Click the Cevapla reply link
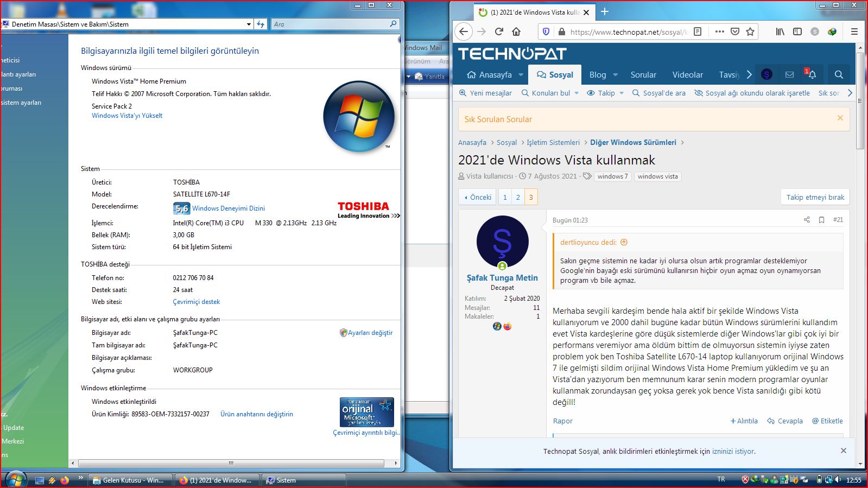 tap(785, 421)
